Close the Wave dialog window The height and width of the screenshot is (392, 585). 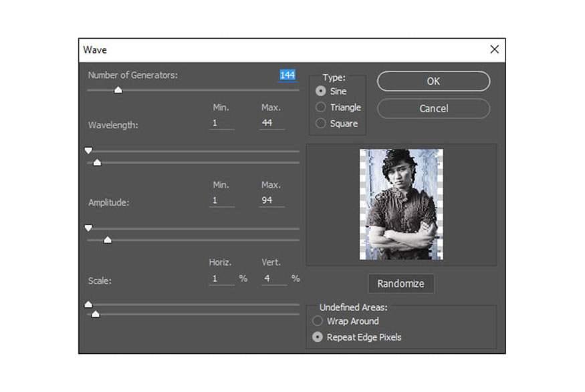pyautogui.click(x=494, y=49)
